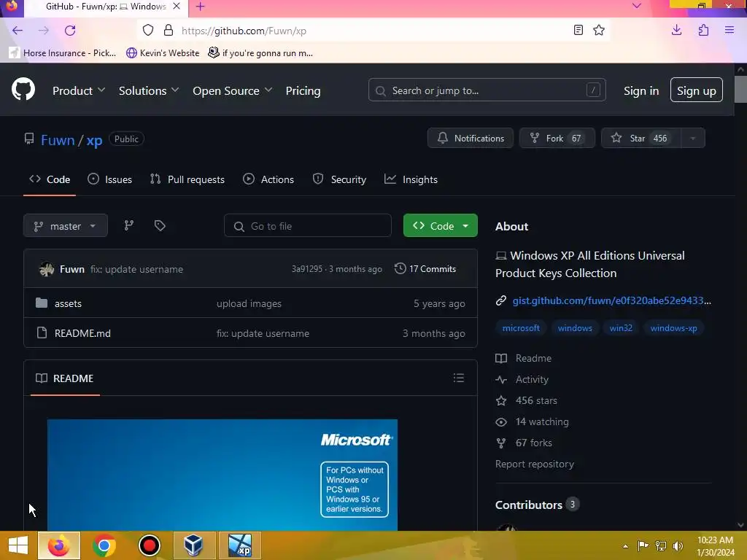The image size is (747, 560).
Task: Open the master branch selector
Action: 65,226
